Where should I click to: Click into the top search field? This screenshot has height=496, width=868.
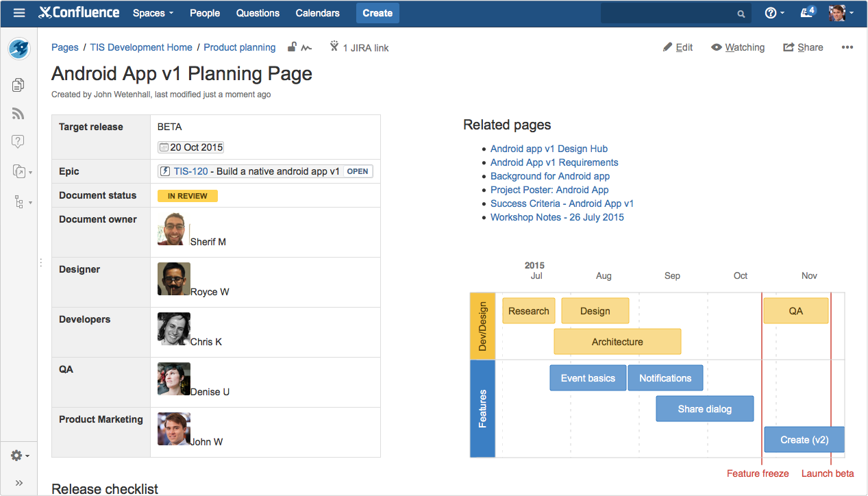pyautogui.click(x=668, y=13)
